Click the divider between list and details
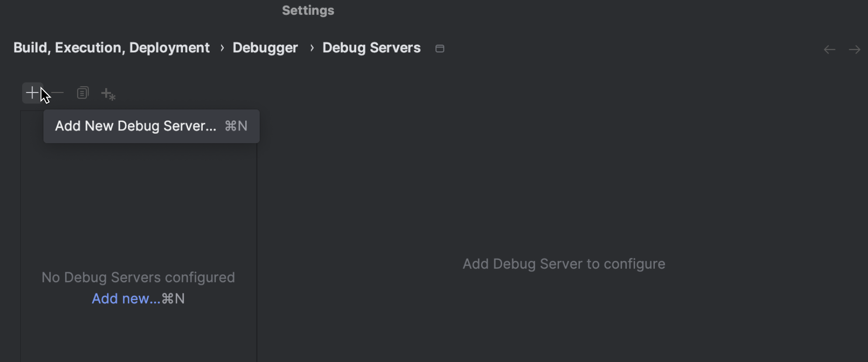The height and width of the screenshot is (362, 868). (x=257, y=253)
